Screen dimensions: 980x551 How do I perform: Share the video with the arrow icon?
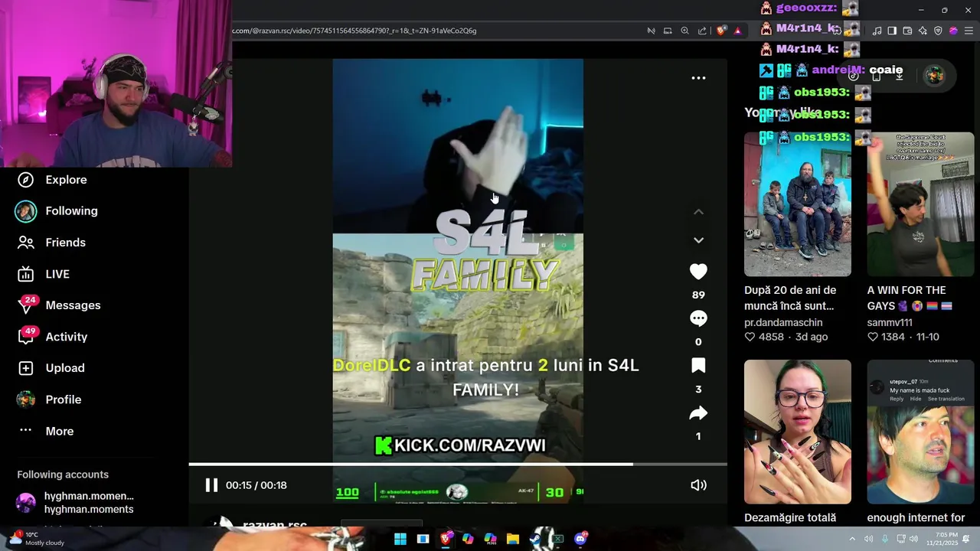point(698,413)
